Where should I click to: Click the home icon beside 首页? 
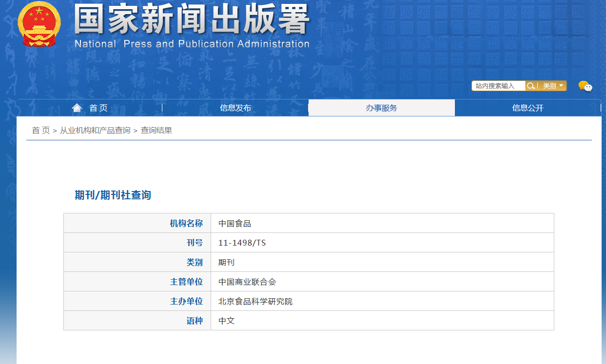click(x=77, y=107)
